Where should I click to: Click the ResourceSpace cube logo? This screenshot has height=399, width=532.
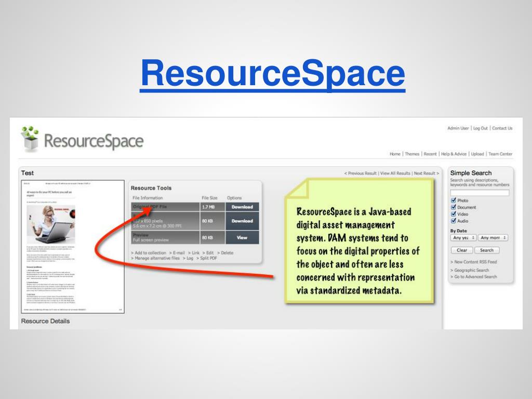30,139
